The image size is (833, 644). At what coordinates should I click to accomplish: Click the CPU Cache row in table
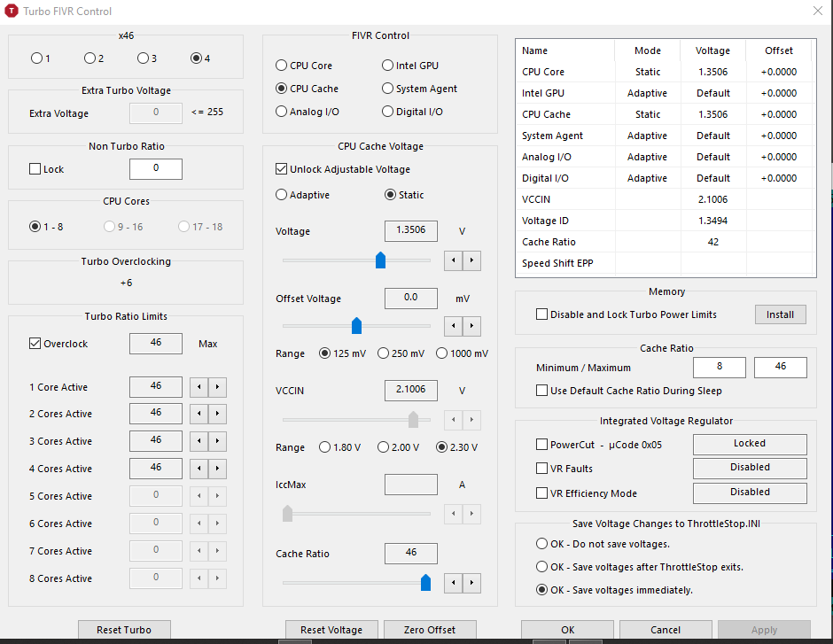click(664, 114)
